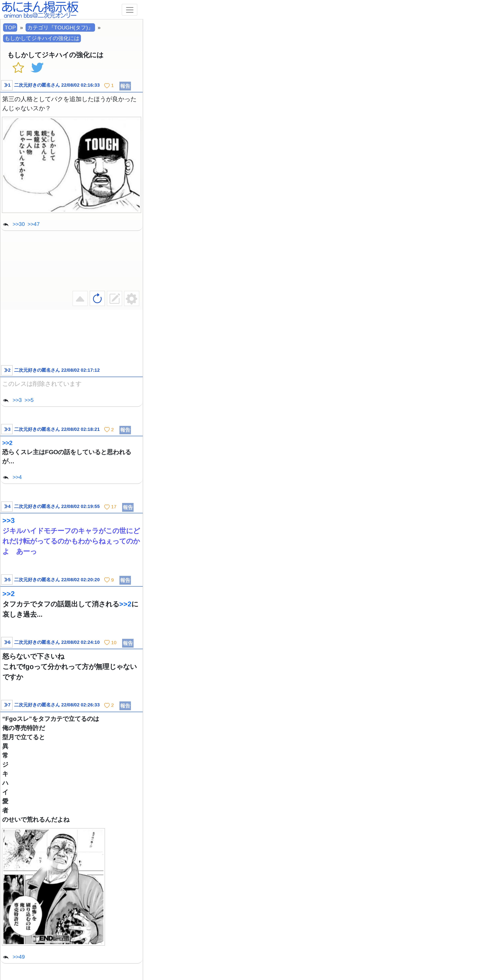Report post 5 with 報告 button
The width and height of the screenshot is (490, 980).
(x=125, y=580)
